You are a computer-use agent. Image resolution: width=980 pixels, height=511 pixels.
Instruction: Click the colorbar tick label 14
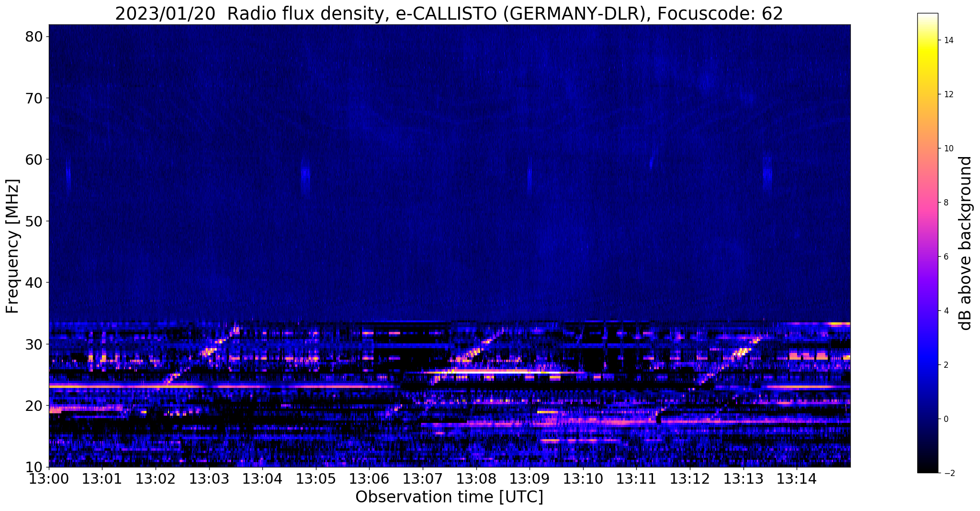pos(948,40)
